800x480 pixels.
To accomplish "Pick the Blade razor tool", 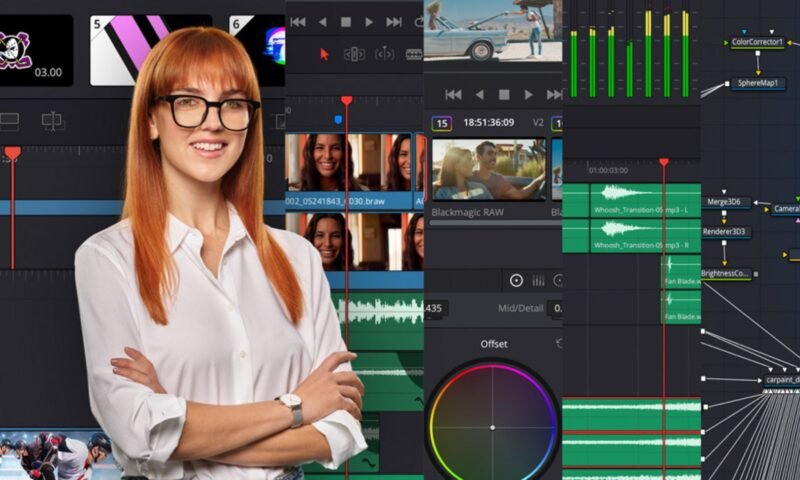I will click(414, 54).
